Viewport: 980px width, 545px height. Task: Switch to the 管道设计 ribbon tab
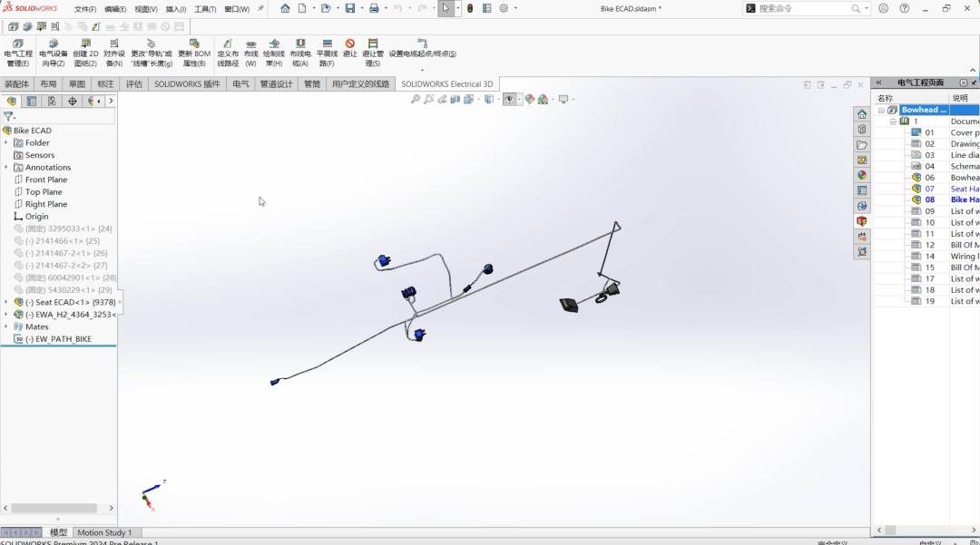276,84
